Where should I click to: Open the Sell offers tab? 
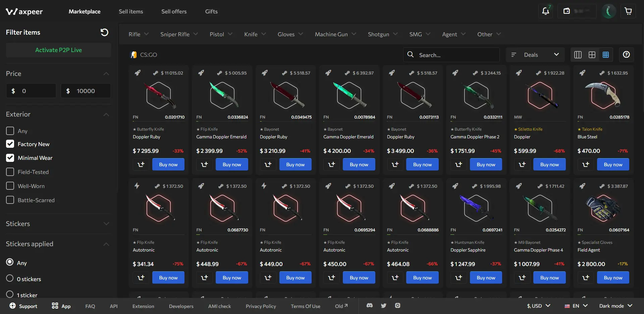coord(174,11)
